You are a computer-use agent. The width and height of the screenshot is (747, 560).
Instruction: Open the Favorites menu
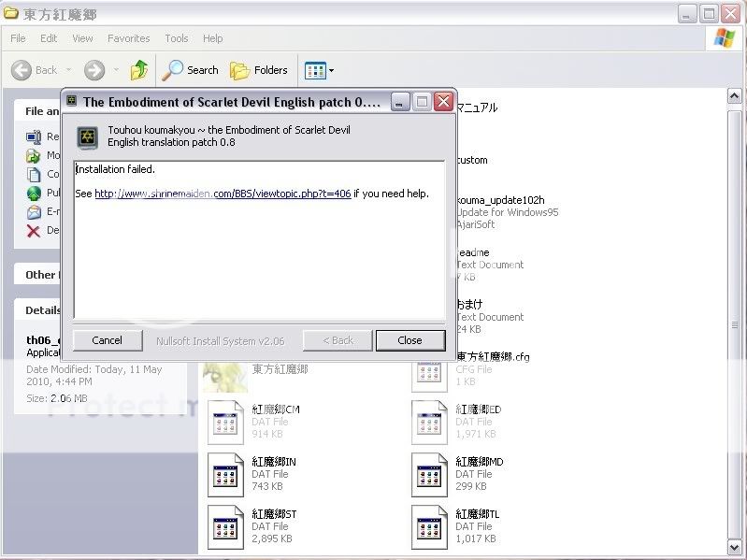click(129, 38)
